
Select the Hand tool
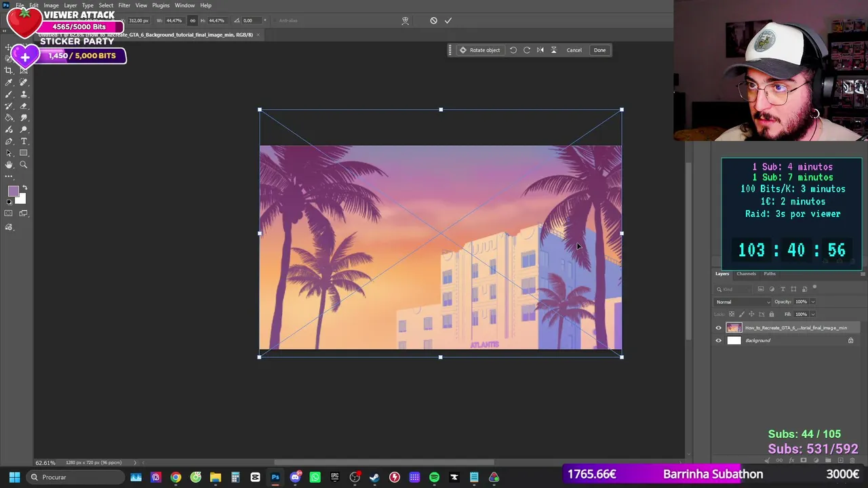click(x=9, y=165)
